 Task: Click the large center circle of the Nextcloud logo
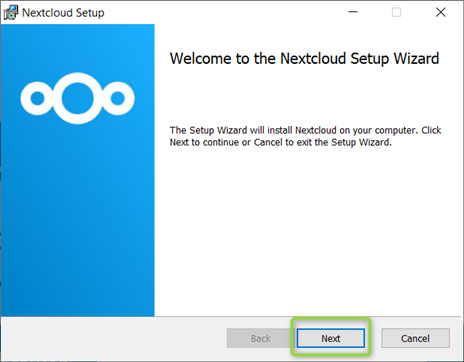[77, 98]
